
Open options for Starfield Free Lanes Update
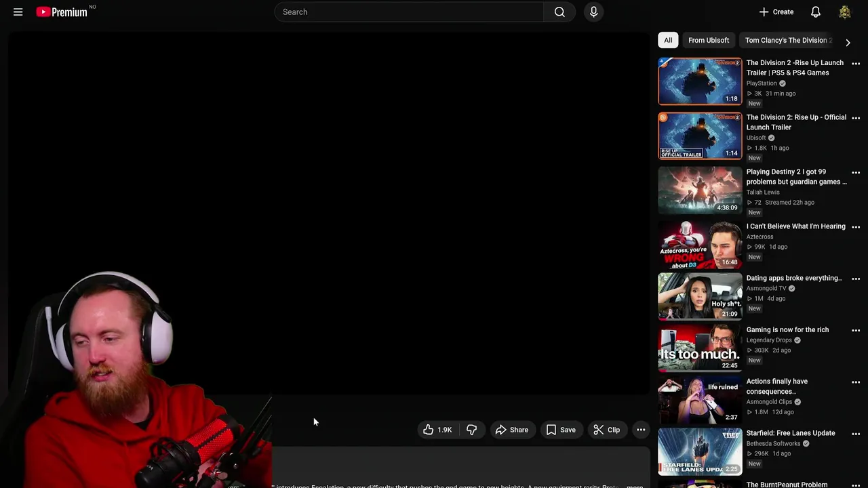tap(856, 434)
